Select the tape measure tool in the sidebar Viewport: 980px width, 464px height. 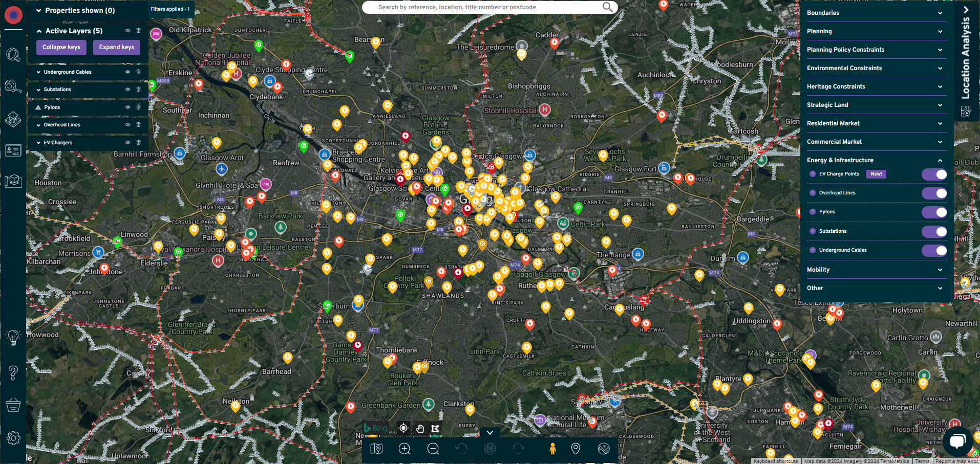tap(13, 86)
